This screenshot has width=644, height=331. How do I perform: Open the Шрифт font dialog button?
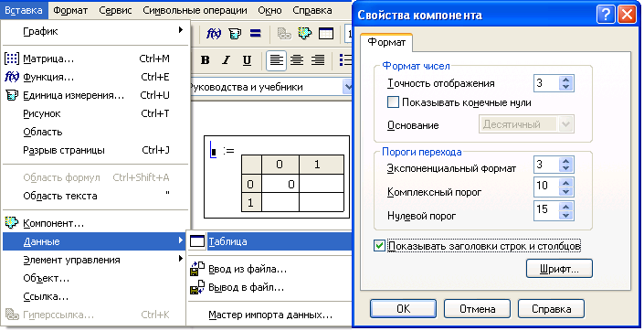click(559, 269)
